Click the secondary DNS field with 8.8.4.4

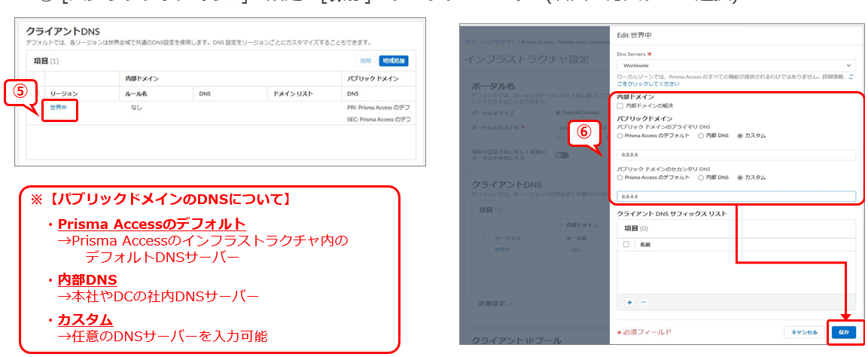point(736,197)
